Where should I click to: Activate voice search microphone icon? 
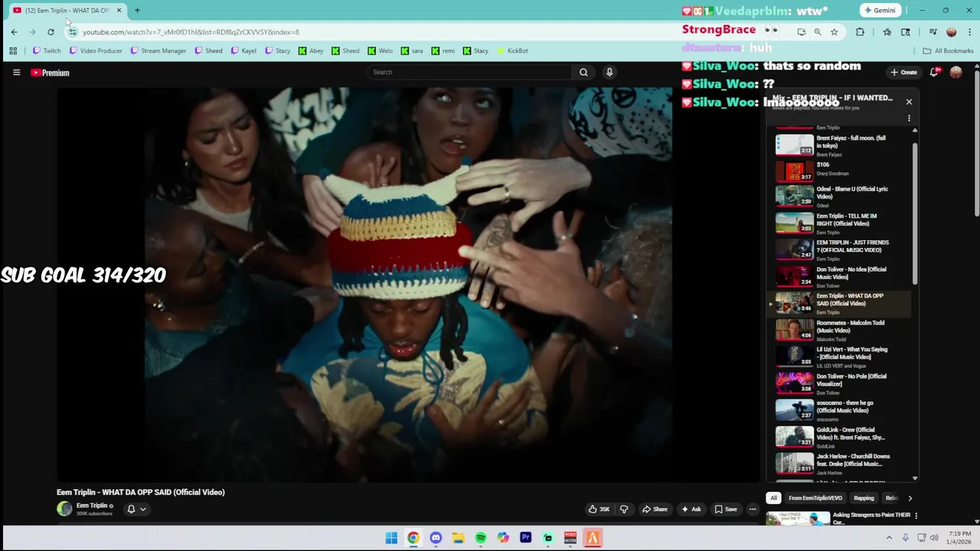609,72
